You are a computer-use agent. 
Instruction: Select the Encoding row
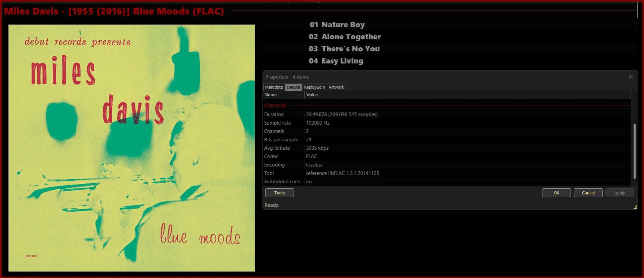447,165
